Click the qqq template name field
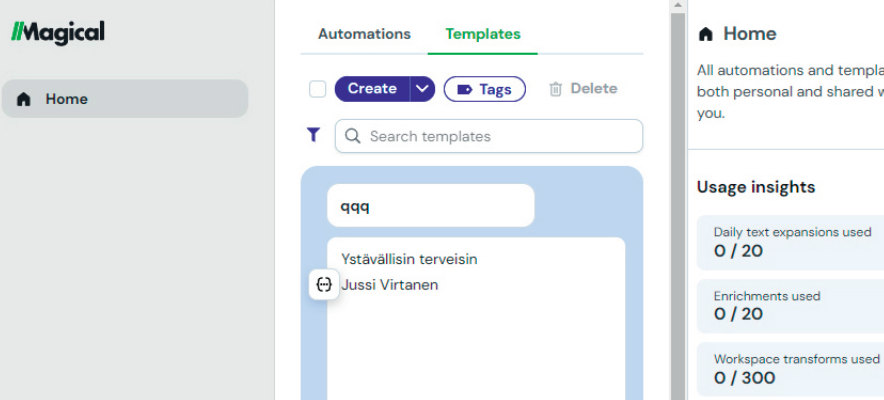 (430, 205)
